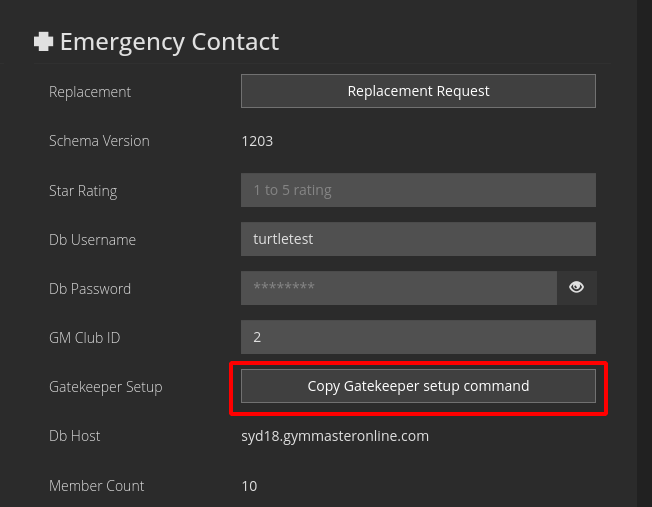Image resolution: width=652 pixels, height=507 pixels.
Task: Click the Db Username label
Action: [92, 240]
